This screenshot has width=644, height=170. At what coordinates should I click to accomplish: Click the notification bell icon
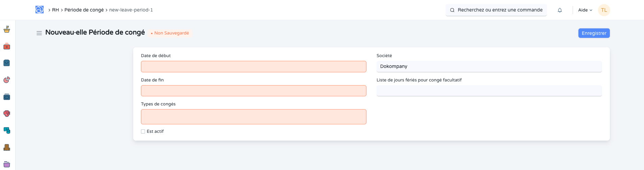click(560, 10)
